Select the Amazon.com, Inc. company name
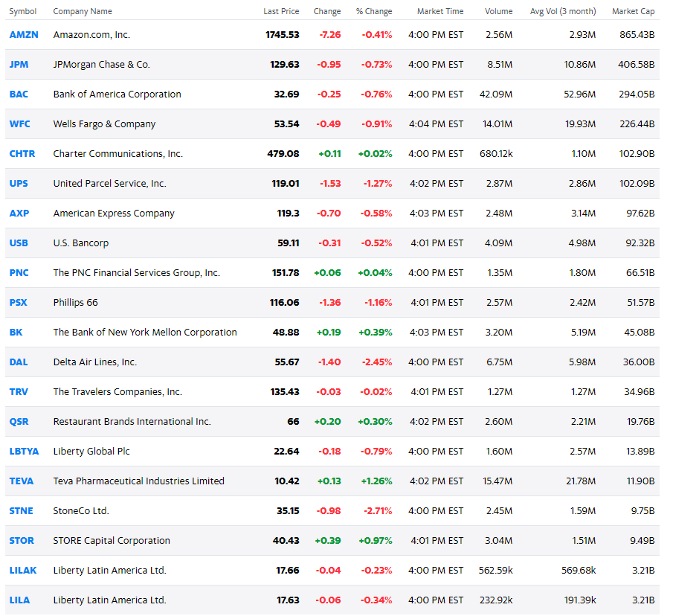This screenshot has width=673, height=616. (x=91, y=35)
